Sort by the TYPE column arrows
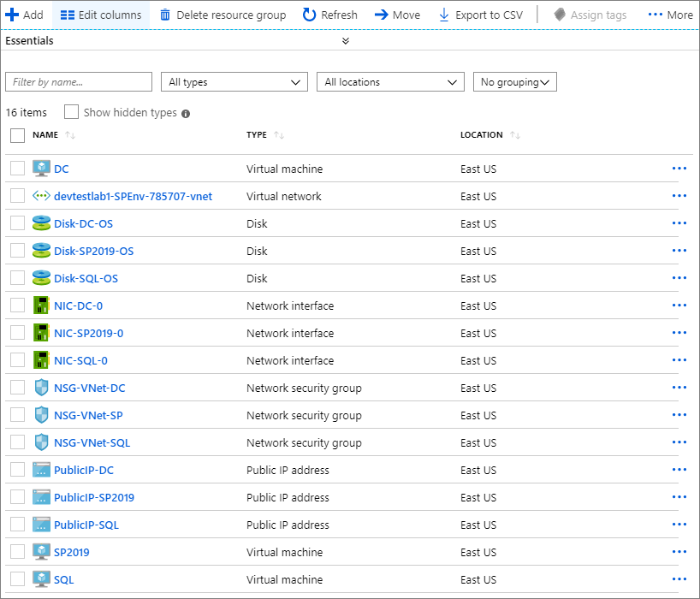This screenshot has height=599, width=700. pos(279,135)
